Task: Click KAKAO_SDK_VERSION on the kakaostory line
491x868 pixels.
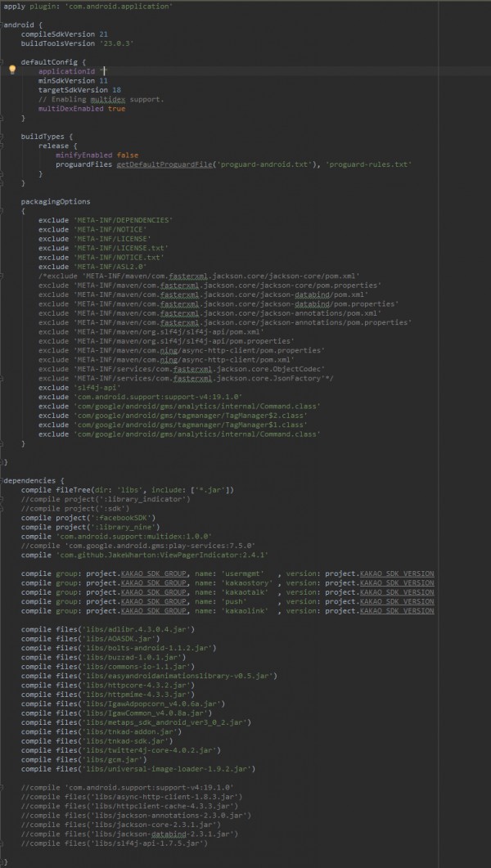Action: click(396, 583)
